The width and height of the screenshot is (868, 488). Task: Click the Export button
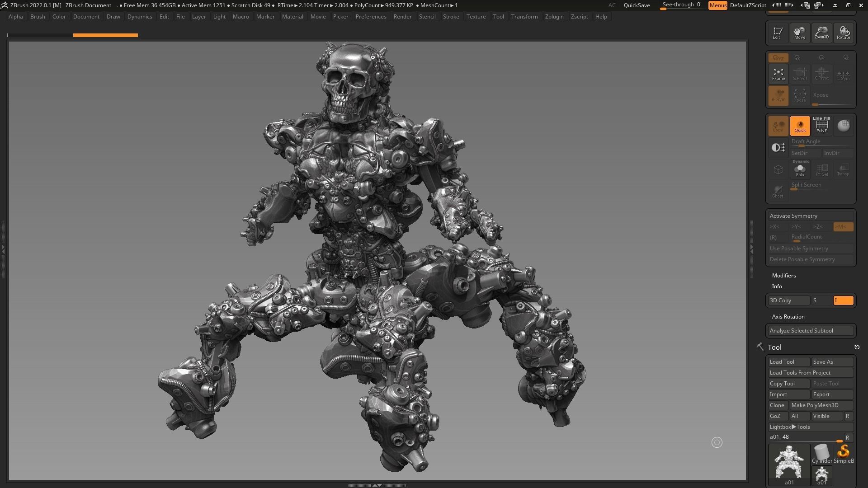coord(832,394)
